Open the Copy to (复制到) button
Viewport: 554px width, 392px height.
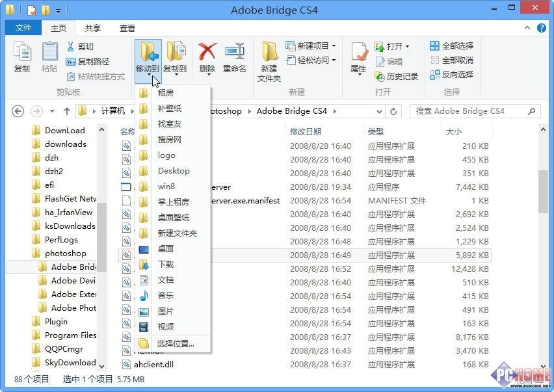click(x=176, y=59)
